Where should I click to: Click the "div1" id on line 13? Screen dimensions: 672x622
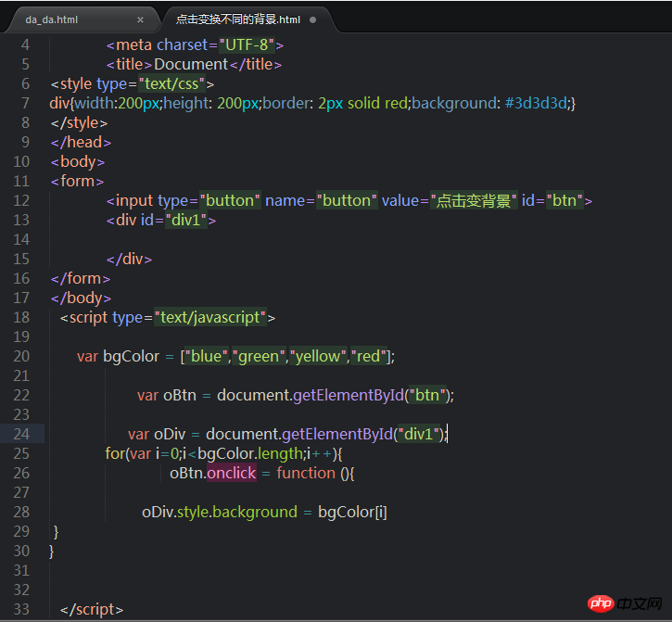(186, 221)
